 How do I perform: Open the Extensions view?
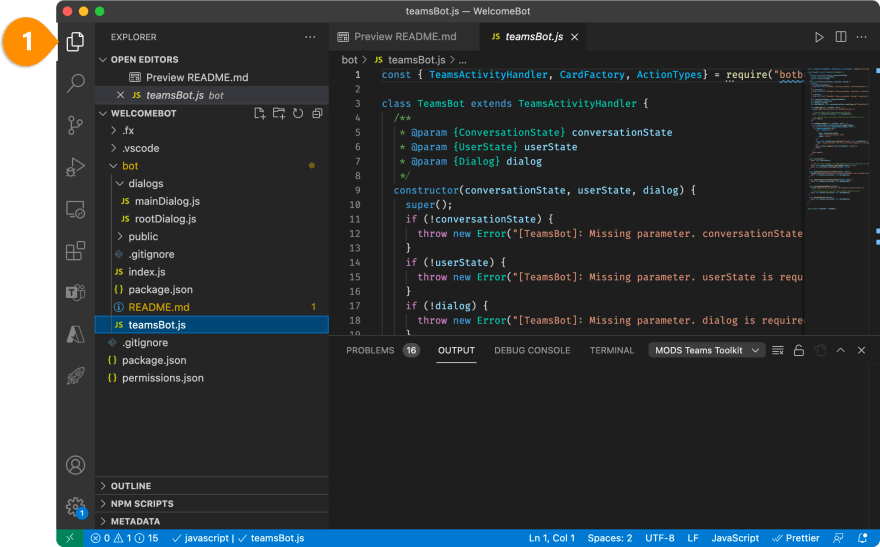click(75, 251)
